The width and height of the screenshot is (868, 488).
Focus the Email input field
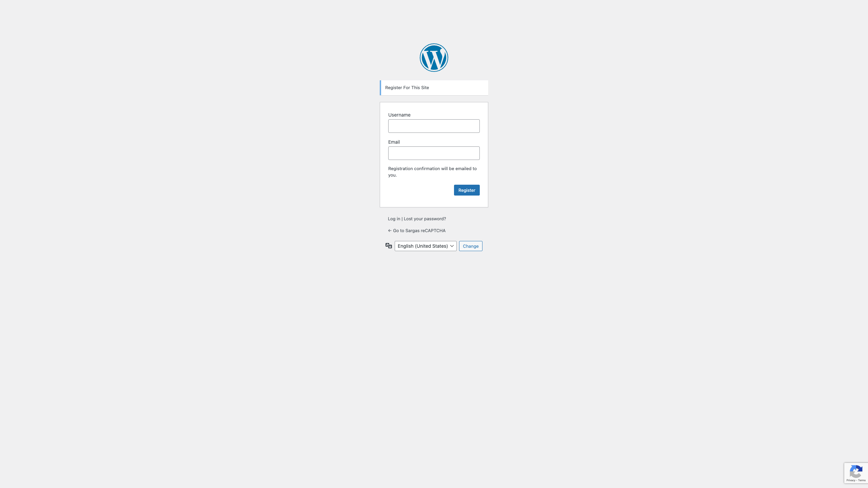(434, 153)
